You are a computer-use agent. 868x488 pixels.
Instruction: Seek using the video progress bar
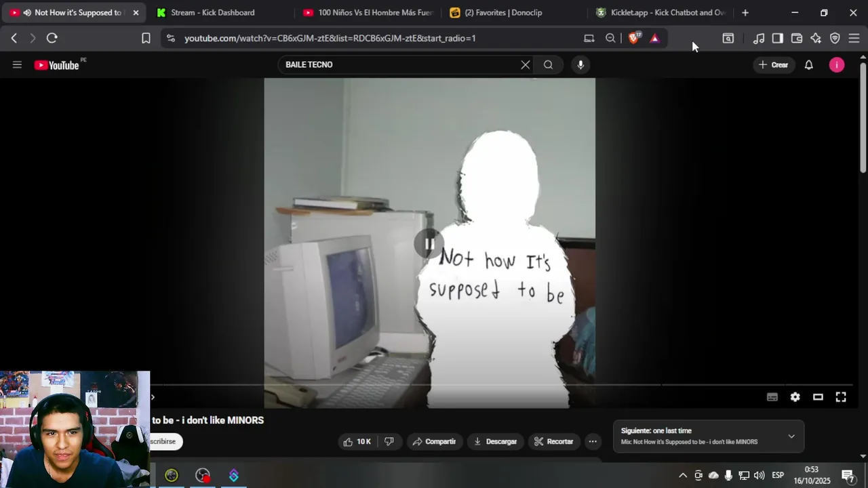(x=502, y=385)
